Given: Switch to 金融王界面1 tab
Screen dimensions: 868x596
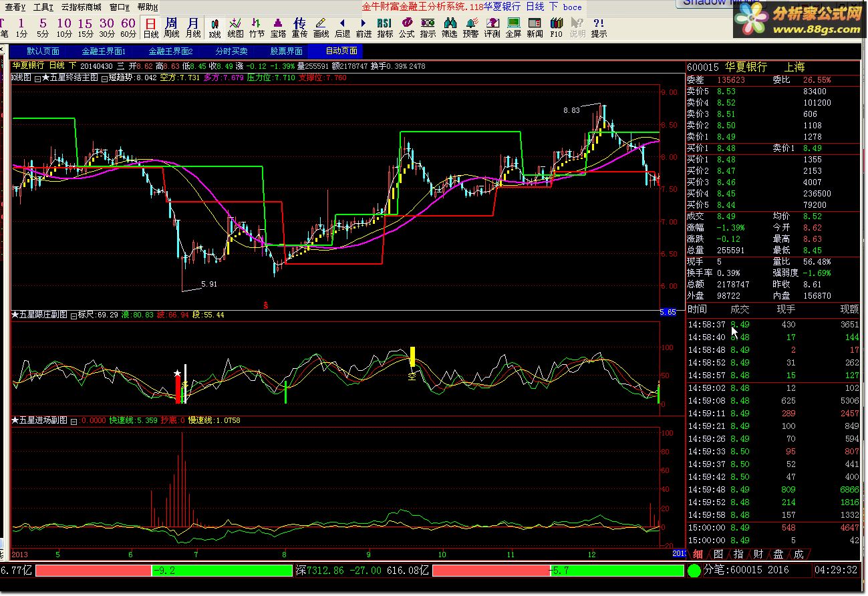Looking at the screenshot, I should [104, 51].
